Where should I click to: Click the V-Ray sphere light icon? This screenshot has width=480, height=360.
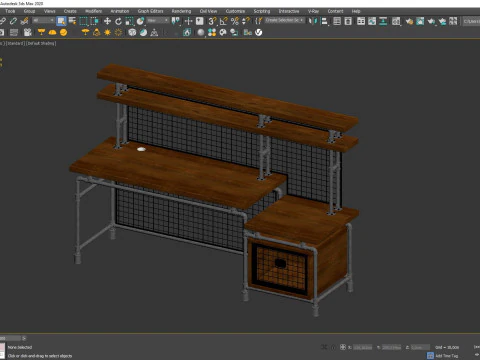tap(63, 32)
